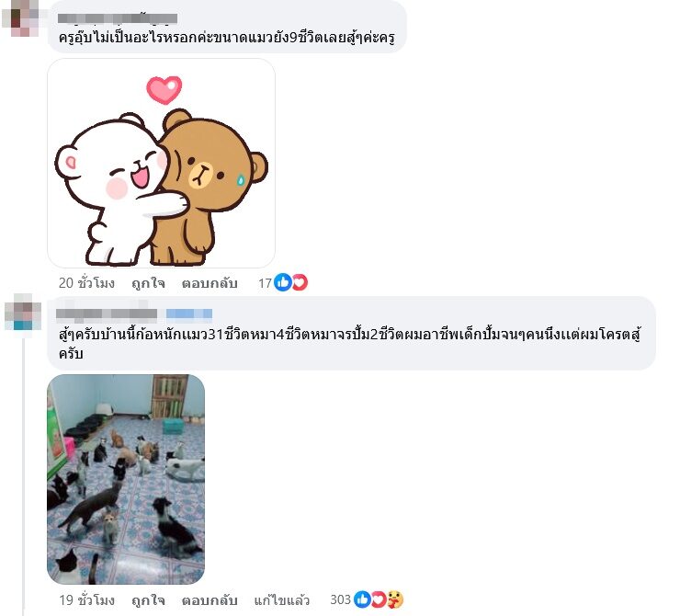Click ตอบกลับ under the bear sticker comment
Screen dimensions: 691x616
pos(210,282)
